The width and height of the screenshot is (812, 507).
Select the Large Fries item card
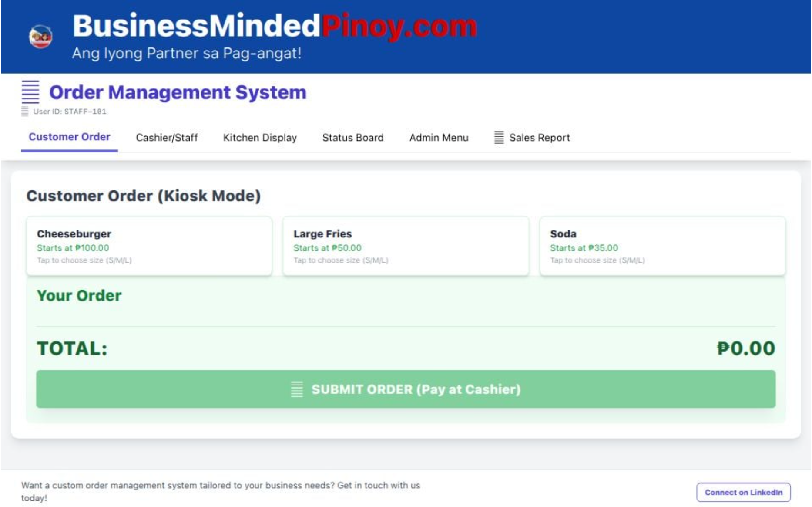(x=406, y=246)
